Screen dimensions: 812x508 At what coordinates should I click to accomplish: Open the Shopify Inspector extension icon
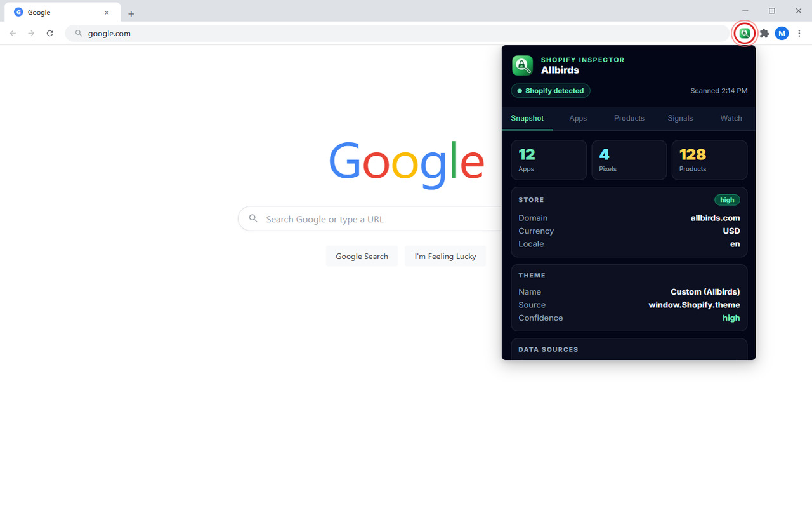745,33
